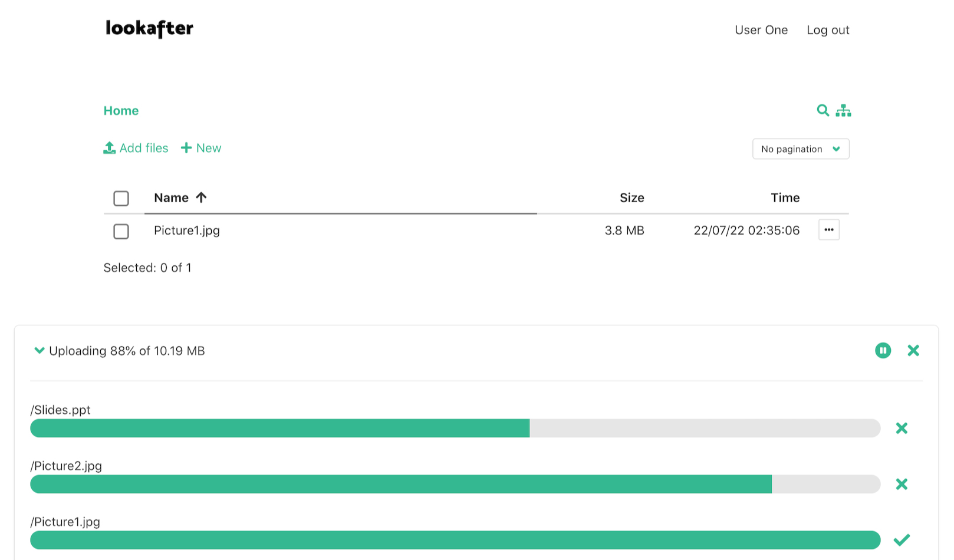Click the New button

(201, 148)
